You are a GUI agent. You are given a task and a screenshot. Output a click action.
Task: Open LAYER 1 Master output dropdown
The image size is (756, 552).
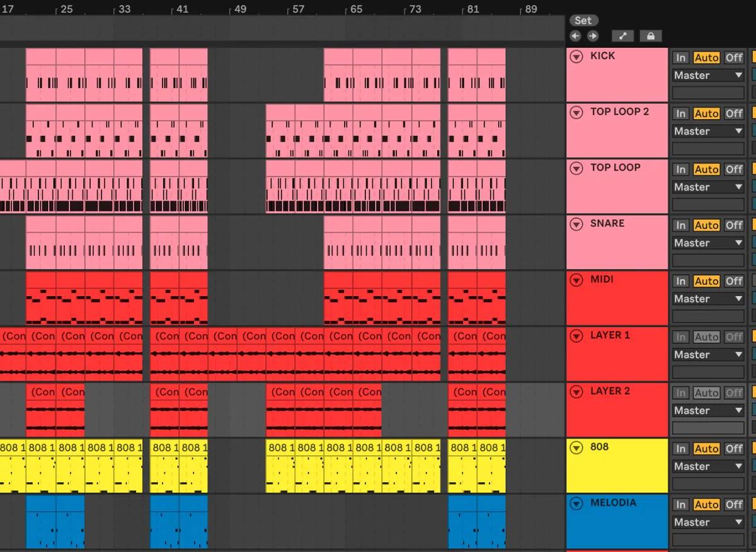pos(708,355)
